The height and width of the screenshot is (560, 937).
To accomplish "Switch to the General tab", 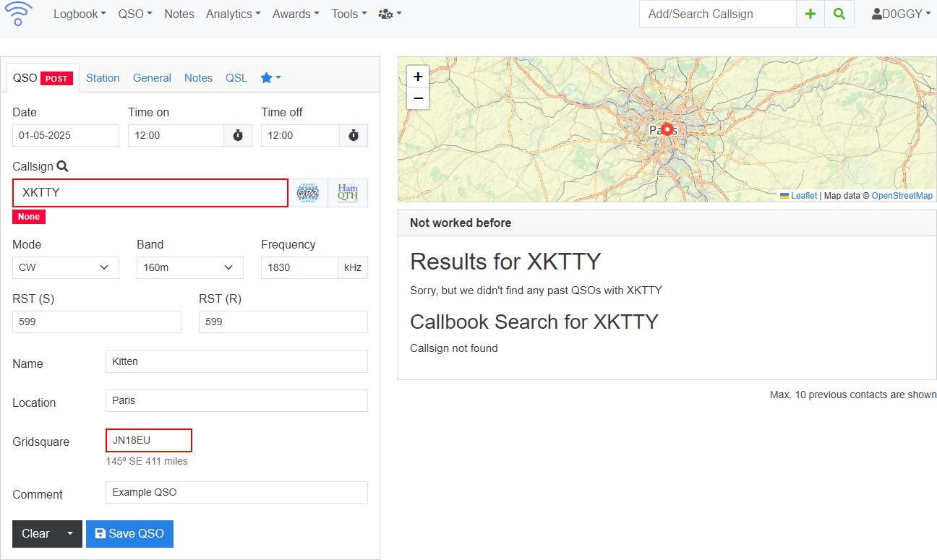I will (x=152, y=77).
